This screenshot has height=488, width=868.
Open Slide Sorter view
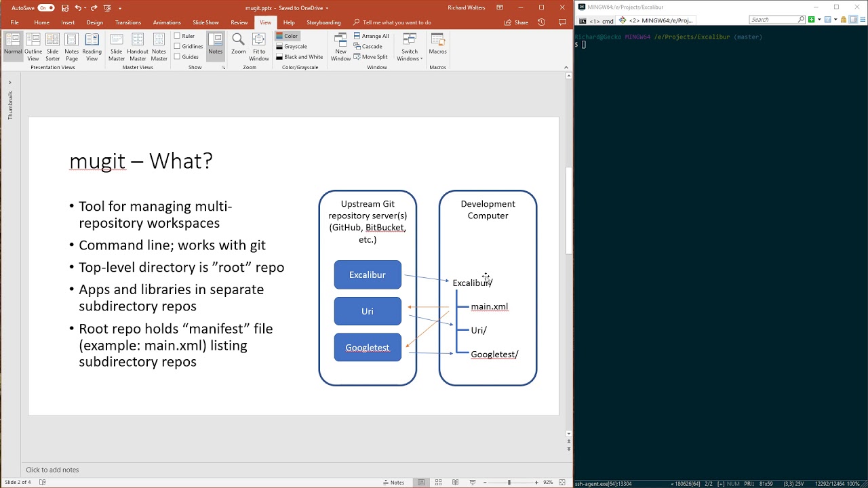(x=52, y=46)
